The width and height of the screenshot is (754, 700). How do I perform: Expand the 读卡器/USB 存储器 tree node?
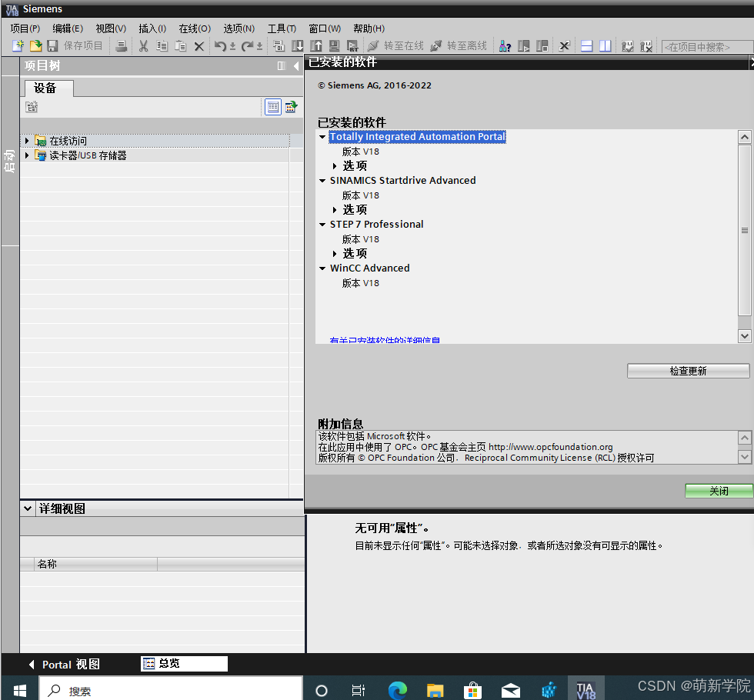click(27, 155)
